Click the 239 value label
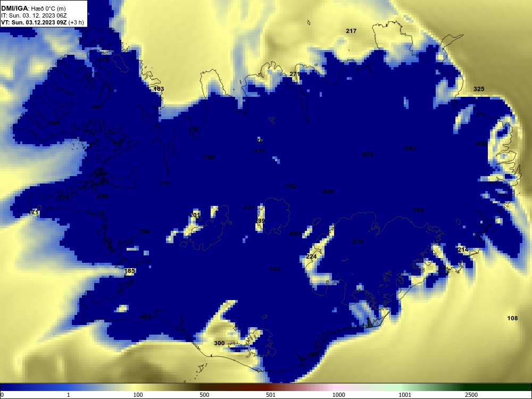The image size is (532, 399). click(x=260, y=221)
